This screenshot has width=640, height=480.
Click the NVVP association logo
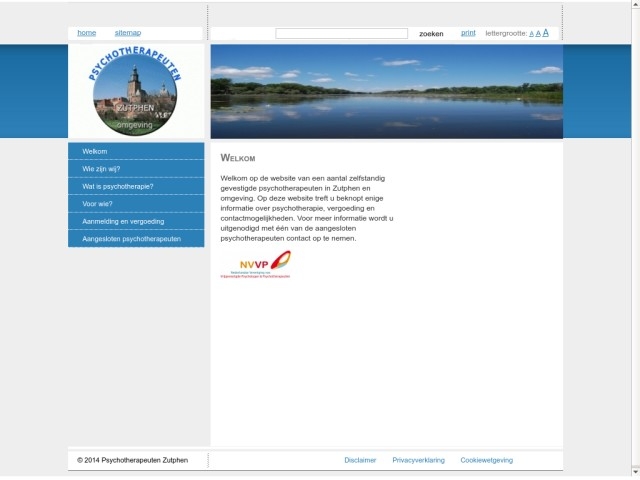point(256,265)
